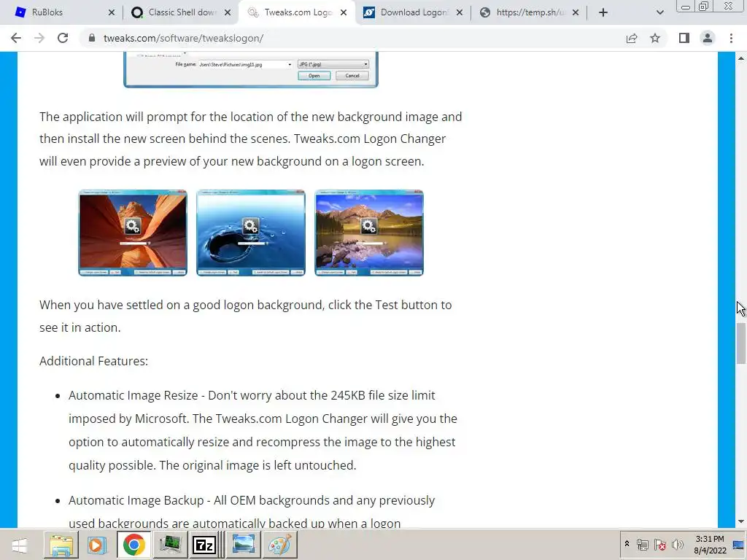Screen dimensions: 747x560
Task: Reload the current page
Action: [x=63, y=38]
